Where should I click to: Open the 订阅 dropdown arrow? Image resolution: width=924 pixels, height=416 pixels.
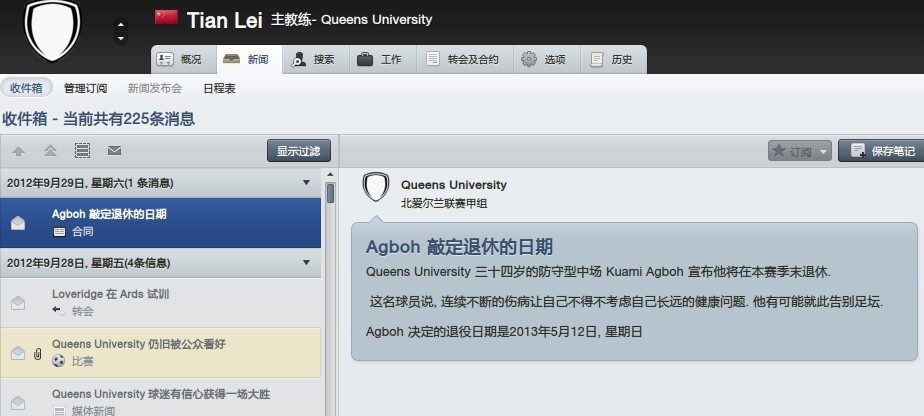coord(824,151)
